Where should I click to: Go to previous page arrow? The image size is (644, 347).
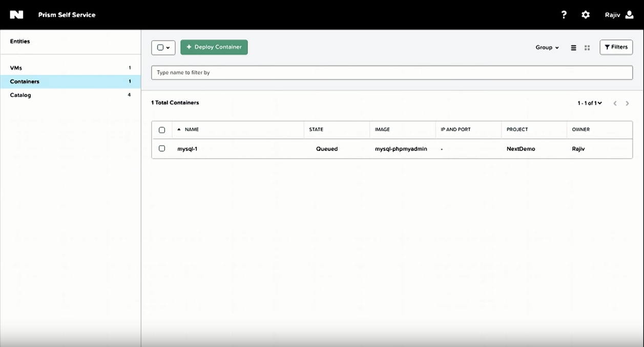click(x=615, y=103)
